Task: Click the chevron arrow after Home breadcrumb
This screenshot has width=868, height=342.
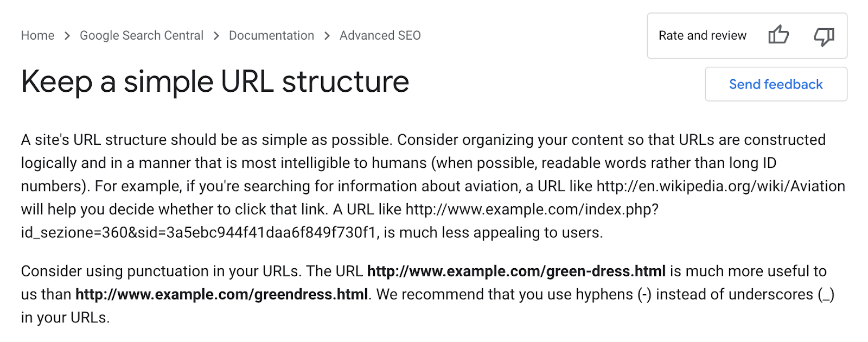Action: 67,36
